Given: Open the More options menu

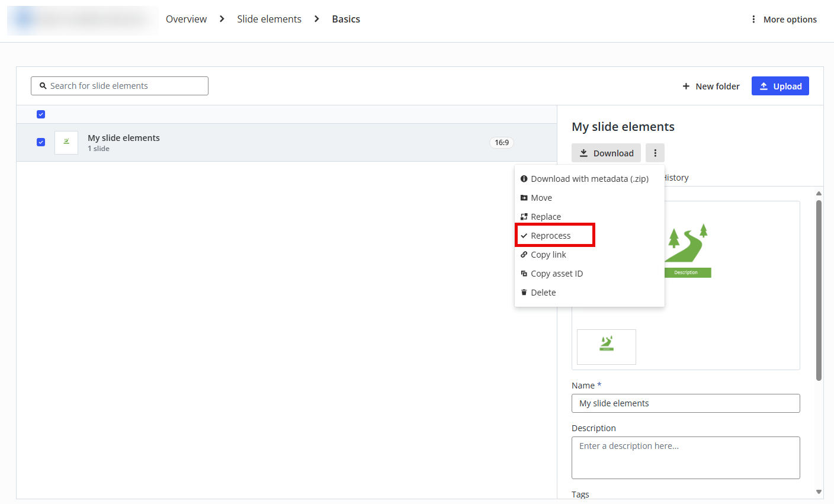Looking at the screenshot, I should click(784, 20).
